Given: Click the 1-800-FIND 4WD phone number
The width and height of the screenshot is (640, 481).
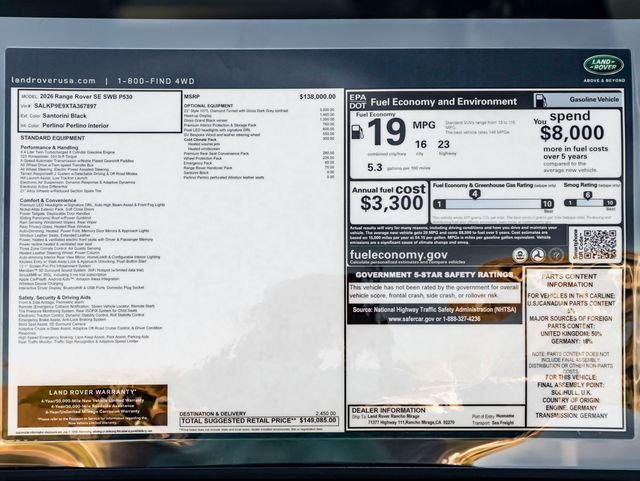Looking at the screenshot, I should pos(156,81).
